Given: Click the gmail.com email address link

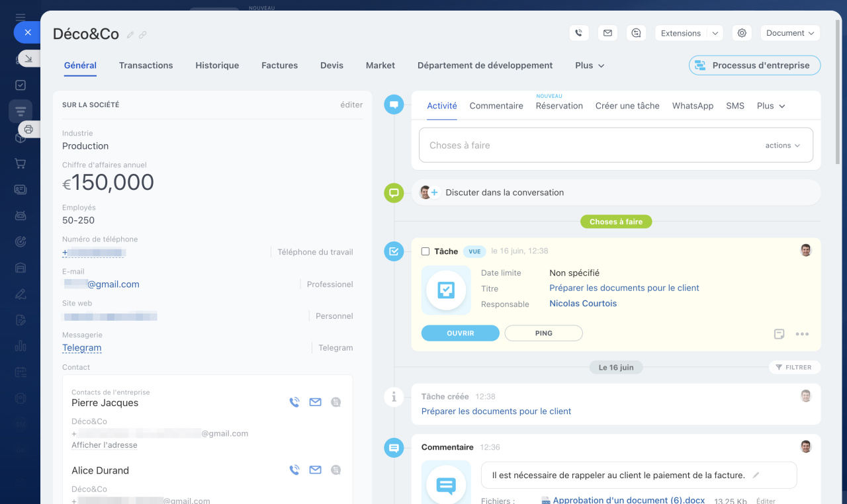Looking at the screenshot, I should click(x=102, y=284).
